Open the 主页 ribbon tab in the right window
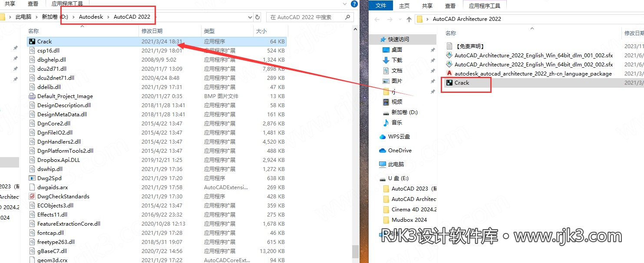This screenshot has width=644, height=263. click(x=404, y=6)
